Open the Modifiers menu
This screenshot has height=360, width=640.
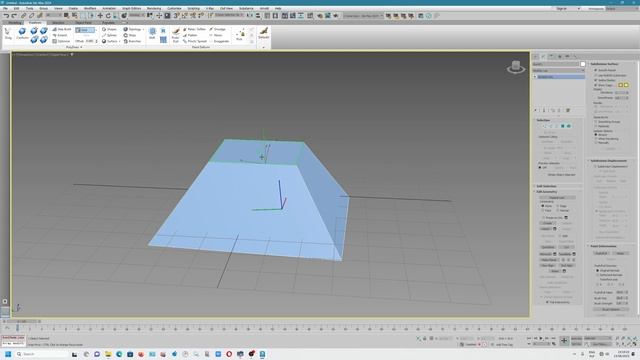pos(89,8)
